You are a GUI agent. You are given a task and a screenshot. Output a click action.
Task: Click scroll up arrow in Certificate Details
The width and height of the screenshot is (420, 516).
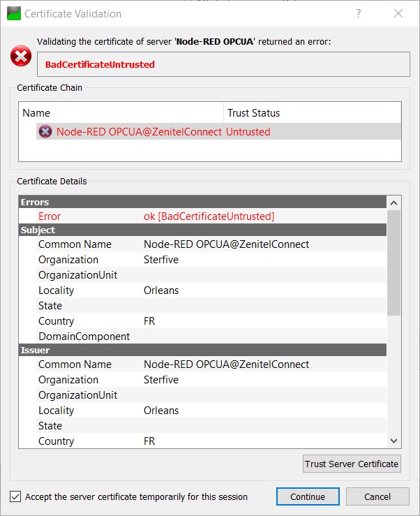[393, 202]
